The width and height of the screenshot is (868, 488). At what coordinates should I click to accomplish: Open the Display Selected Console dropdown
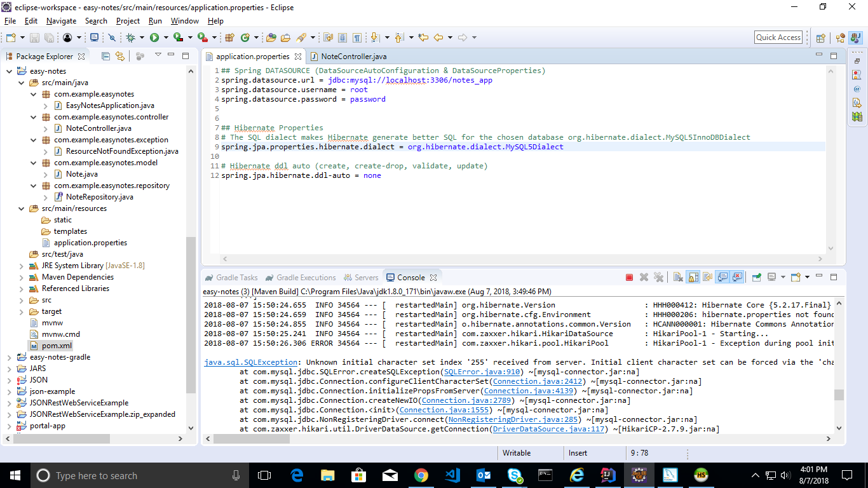coord(783,277)
